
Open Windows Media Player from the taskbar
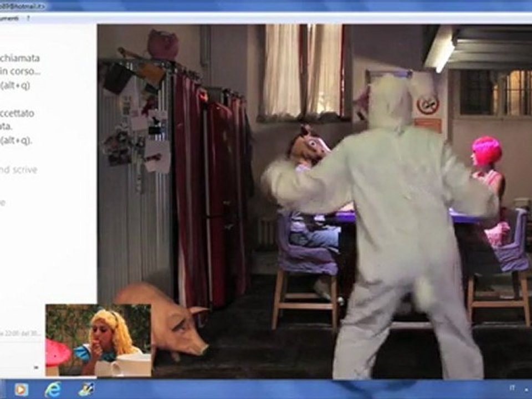(21, 389)
